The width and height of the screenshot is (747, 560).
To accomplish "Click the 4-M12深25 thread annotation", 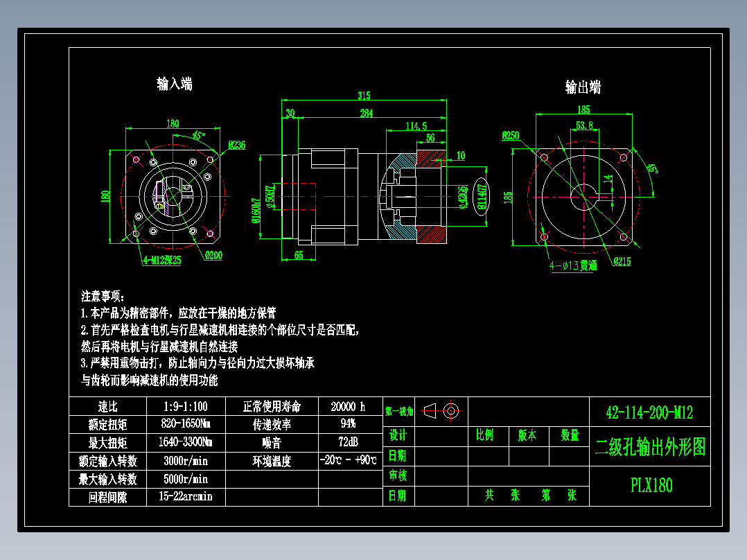I will [x=161, y=260].
